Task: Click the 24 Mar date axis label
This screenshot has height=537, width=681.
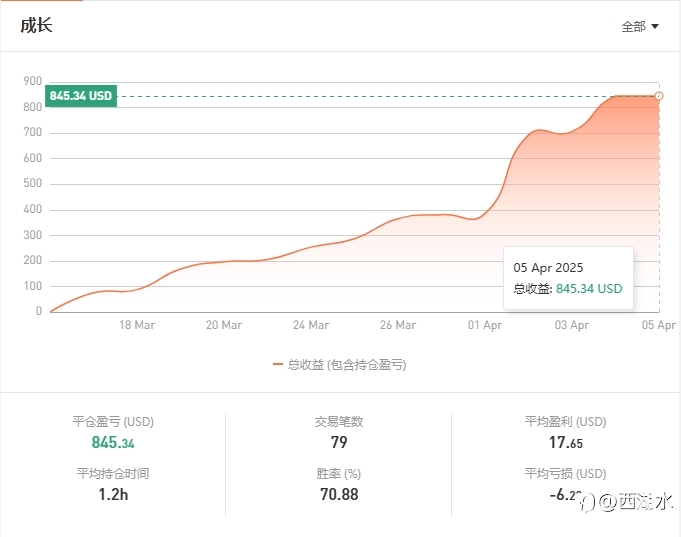Action: tap(311, 325)
